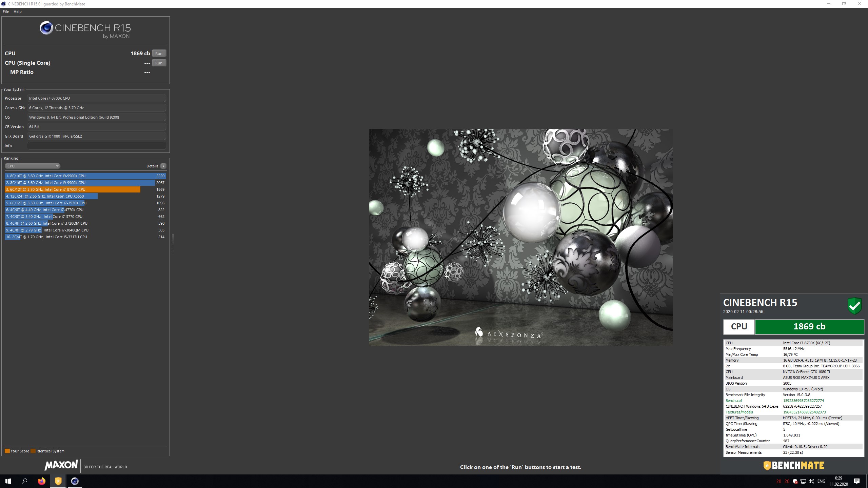Image resolution: width=868 pixels, height=488 pixels.
Task: Click the Cores x GHz field
Action: (97, 108)
